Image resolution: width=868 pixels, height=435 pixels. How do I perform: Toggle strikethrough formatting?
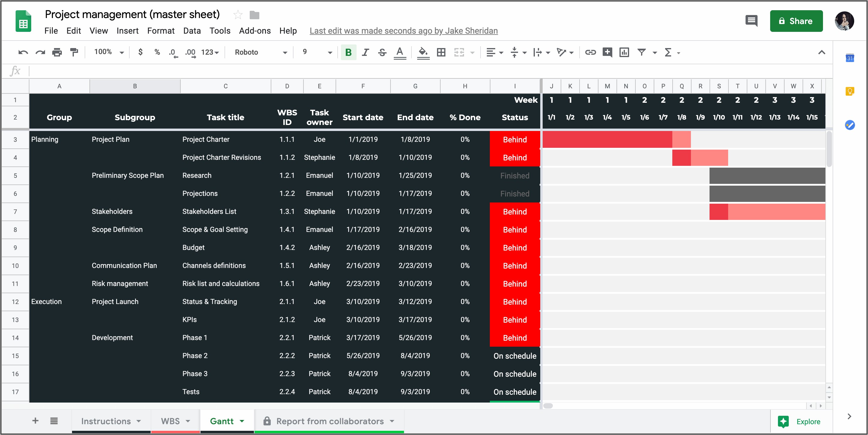(x=382, y=52)
